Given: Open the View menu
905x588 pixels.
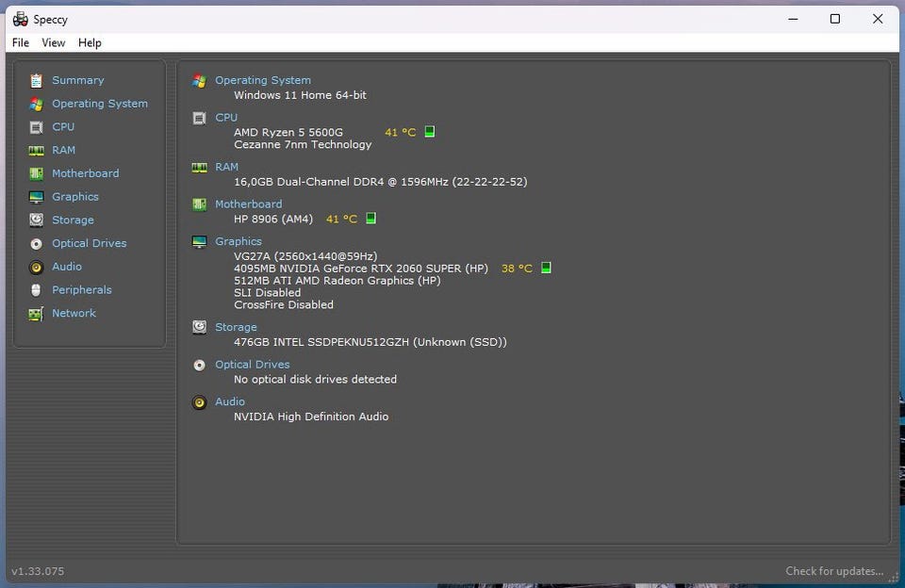Looking at the screenshot, I should coord(53,42).
